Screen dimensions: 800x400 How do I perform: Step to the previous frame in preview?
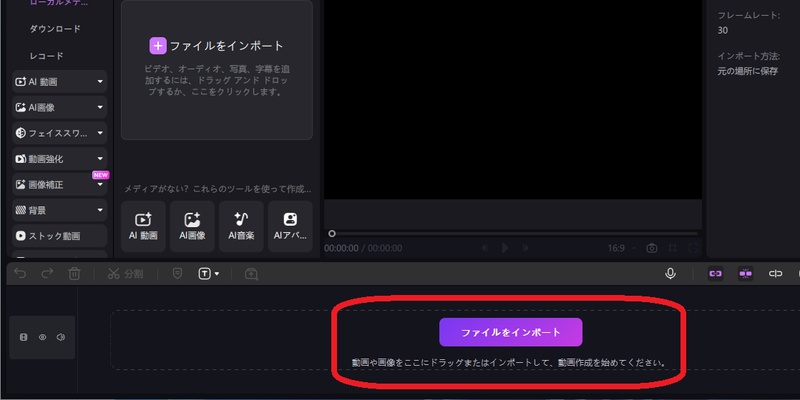[x=485, y=248]
